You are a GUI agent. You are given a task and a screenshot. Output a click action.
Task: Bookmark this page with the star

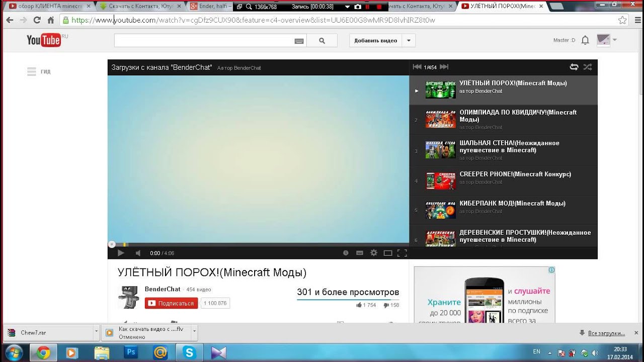pos(622,20)
